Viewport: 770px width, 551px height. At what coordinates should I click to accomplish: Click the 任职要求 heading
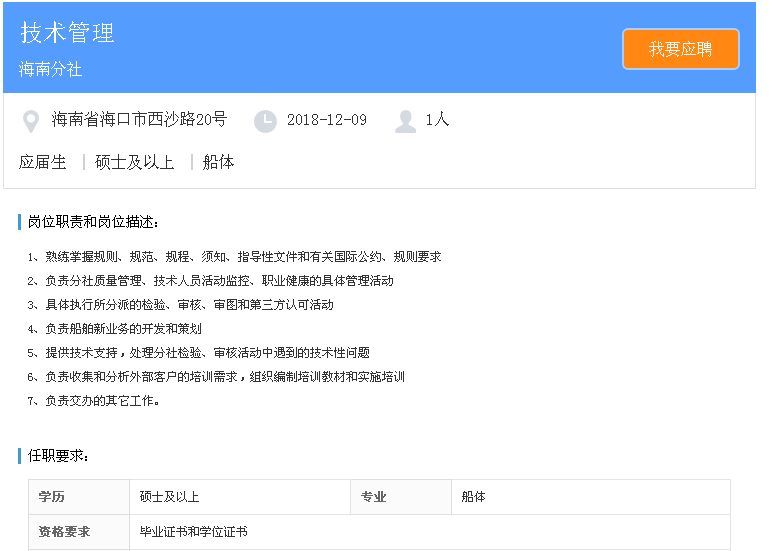(x=58, y=456)
